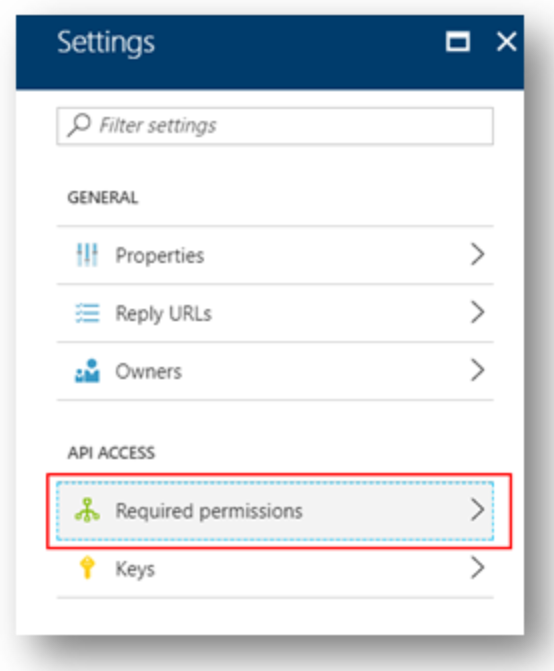The width and height of the screenshot is (554, 671).
Task: Click the green Required permissions icon
Action: point(87,510)
